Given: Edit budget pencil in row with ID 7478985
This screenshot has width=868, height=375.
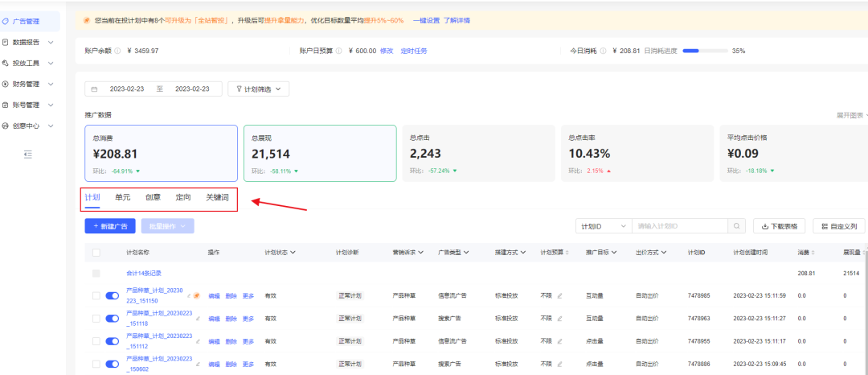Looking at the screenshot, I should 559,296.
